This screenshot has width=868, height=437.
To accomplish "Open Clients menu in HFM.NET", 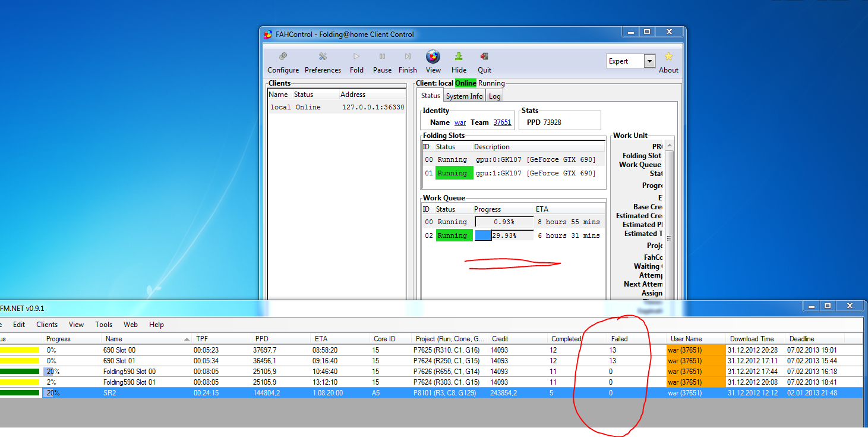I will [47, 325].
